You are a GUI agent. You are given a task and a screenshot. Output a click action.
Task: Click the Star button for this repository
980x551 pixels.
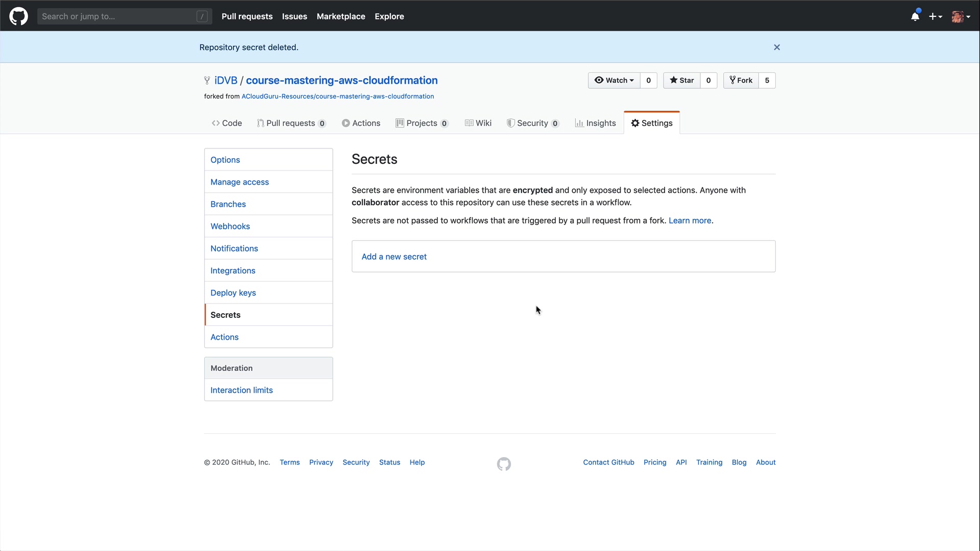coord(682,80)
